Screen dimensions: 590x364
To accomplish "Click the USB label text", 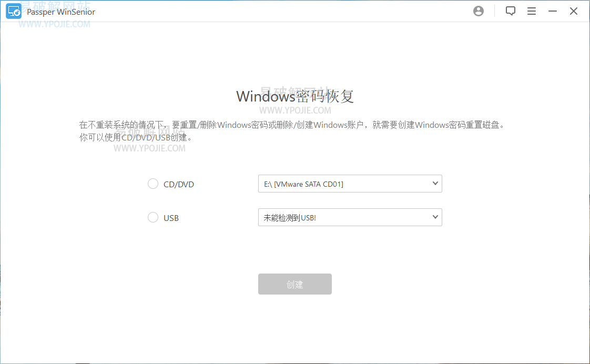I will 171,218.
